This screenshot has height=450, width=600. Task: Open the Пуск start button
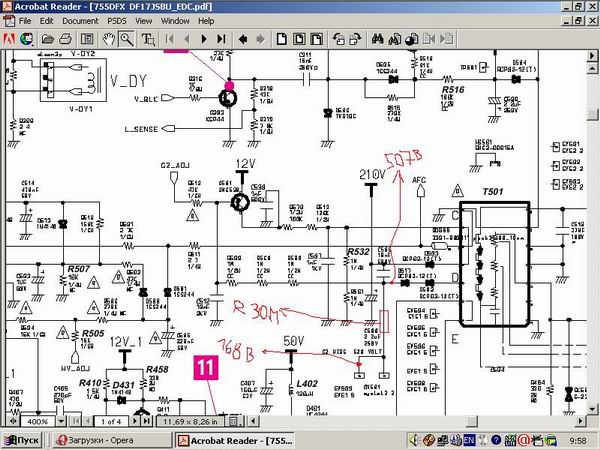click(x=21, y=440)
